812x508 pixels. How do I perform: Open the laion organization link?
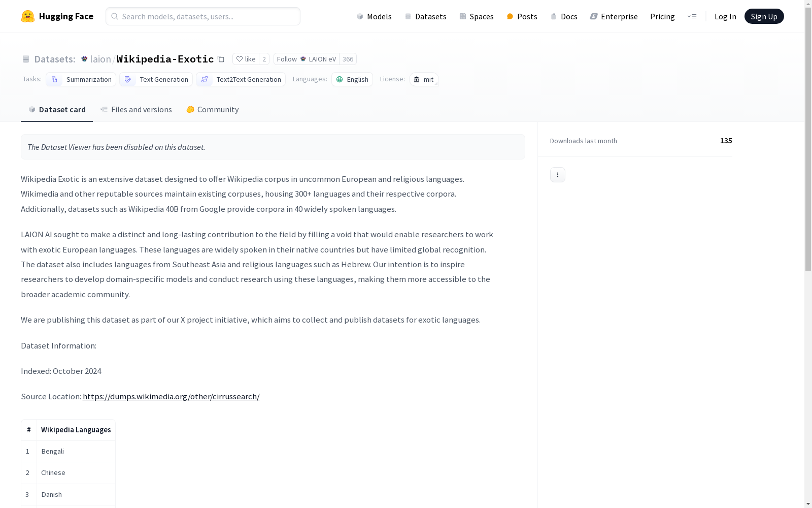(100, 59)
